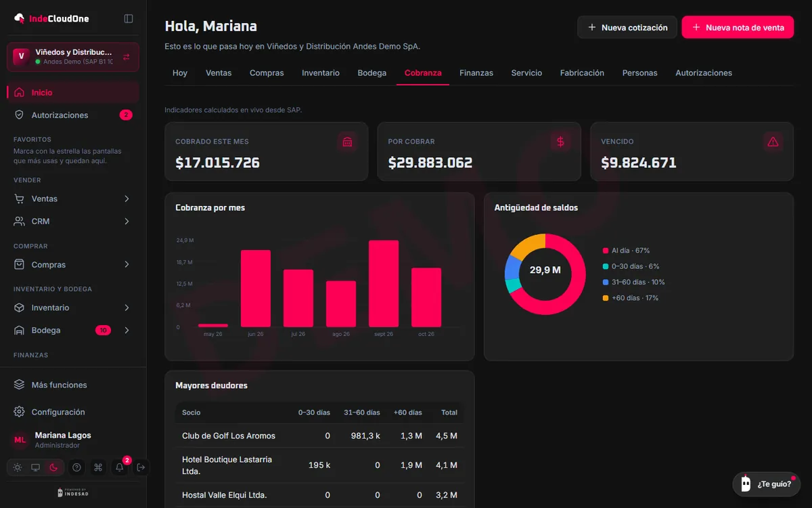Open the ¿Te guío? assistant button

[x=767, y=484]
